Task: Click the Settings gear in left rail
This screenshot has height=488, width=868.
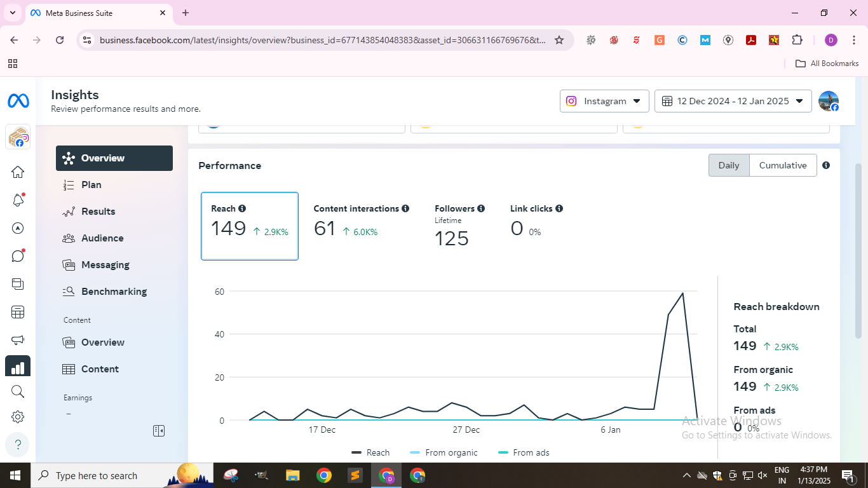Action: pos(18,417)
